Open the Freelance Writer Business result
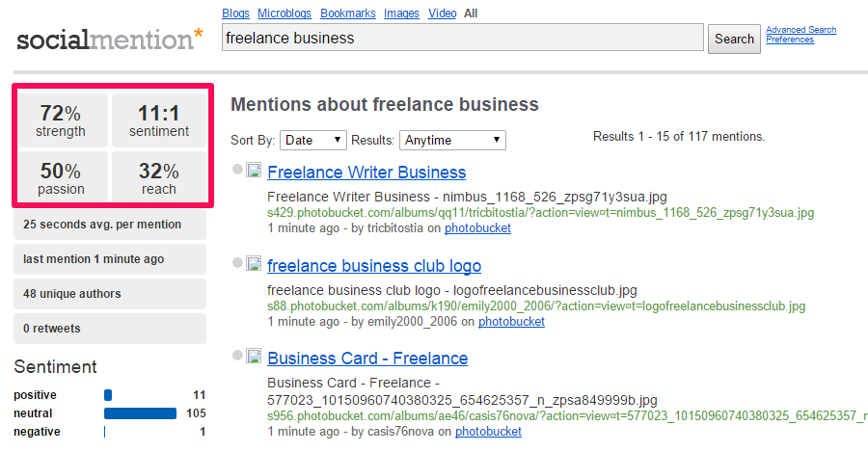This screenshot has height=452, width=868. [x=366, y=173]
